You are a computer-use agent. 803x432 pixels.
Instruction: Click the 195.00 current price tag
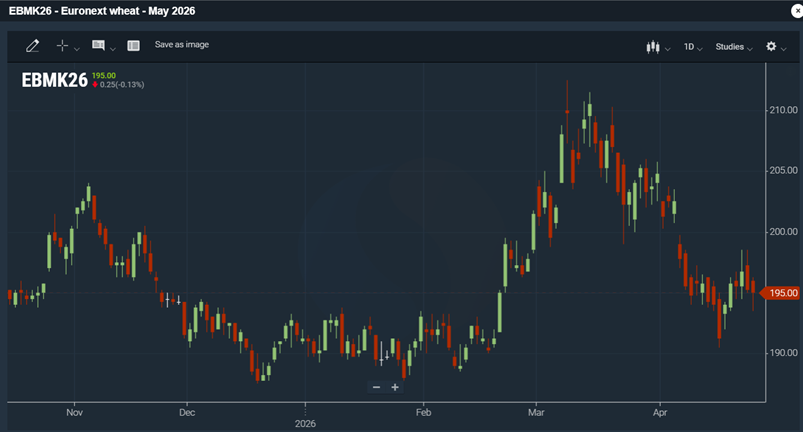coord(780,293)
